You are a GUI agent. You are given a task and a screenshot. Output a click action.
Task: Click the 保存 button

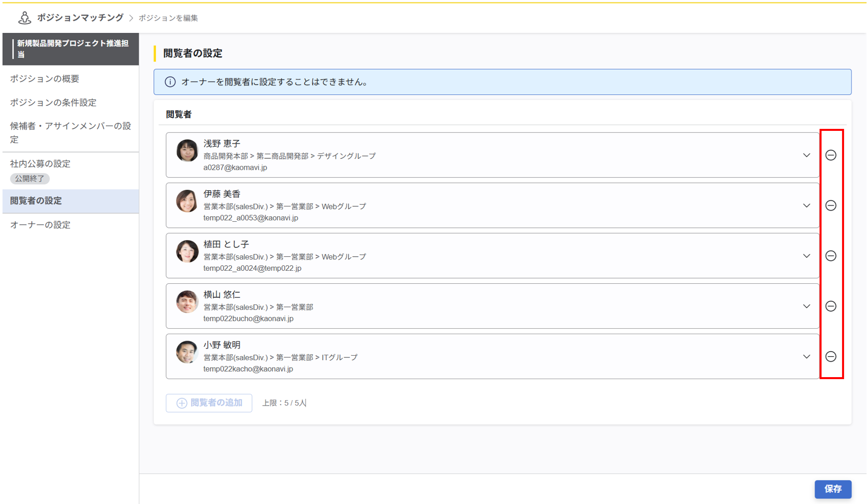coord(833,490)
